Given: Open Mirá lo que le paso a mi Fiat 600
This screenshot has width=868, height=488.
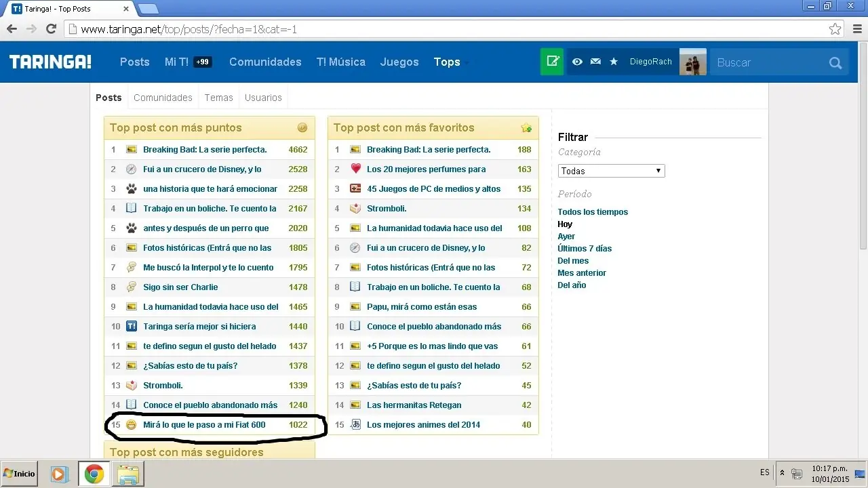Looking at the screenshot, I should click(204, 425).
